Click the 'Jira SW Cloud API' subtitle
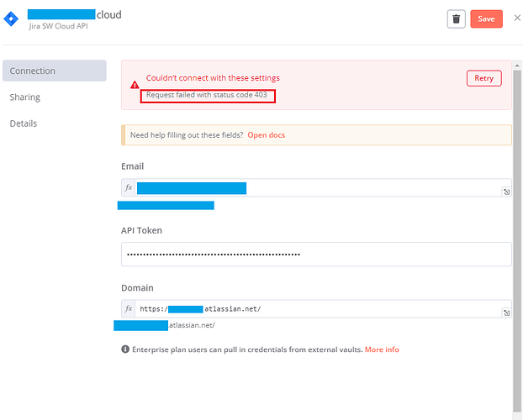523x420 pixels. 58,26
